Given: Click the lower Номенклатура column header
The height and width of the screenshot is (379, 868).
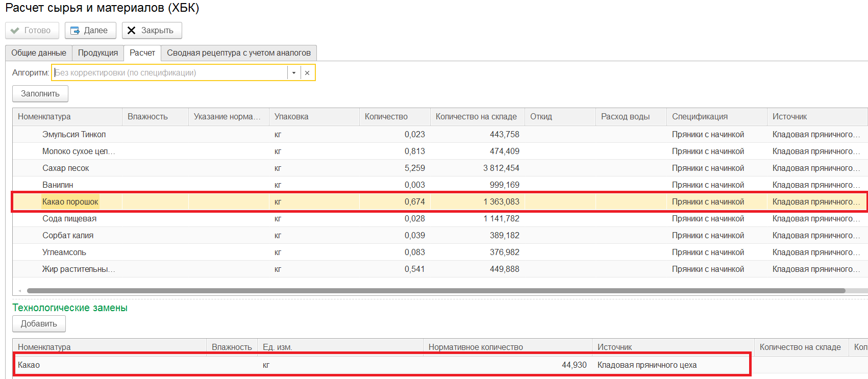Looking at the screenshot, I should click(109, 347).
